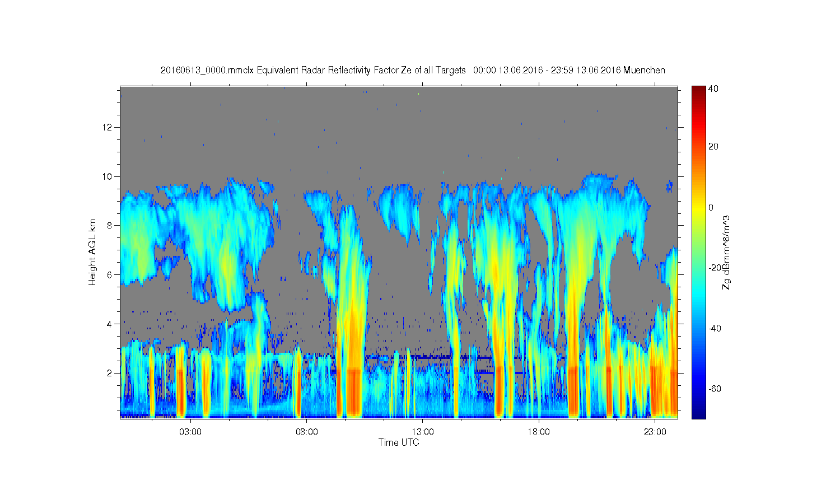Click the colorbar value 40
This screenshot has height=504, width=840.
pos(713,89)
